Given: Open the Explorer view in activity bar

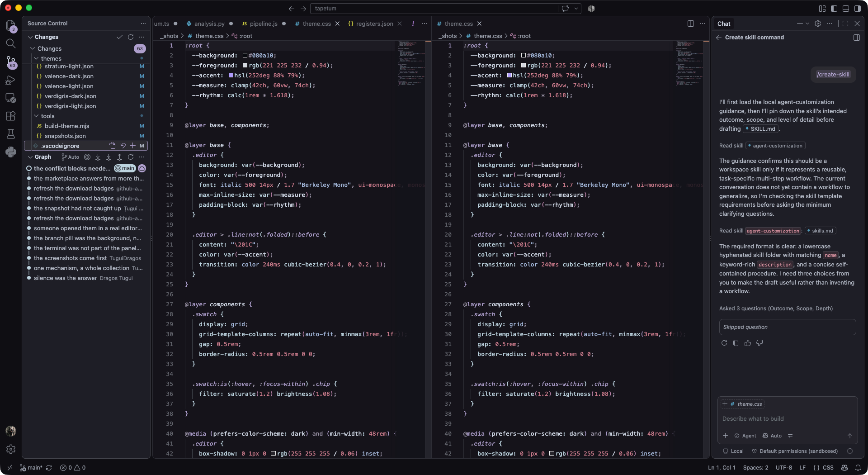Looking at the screenshot, I should (x=10, y=25).
